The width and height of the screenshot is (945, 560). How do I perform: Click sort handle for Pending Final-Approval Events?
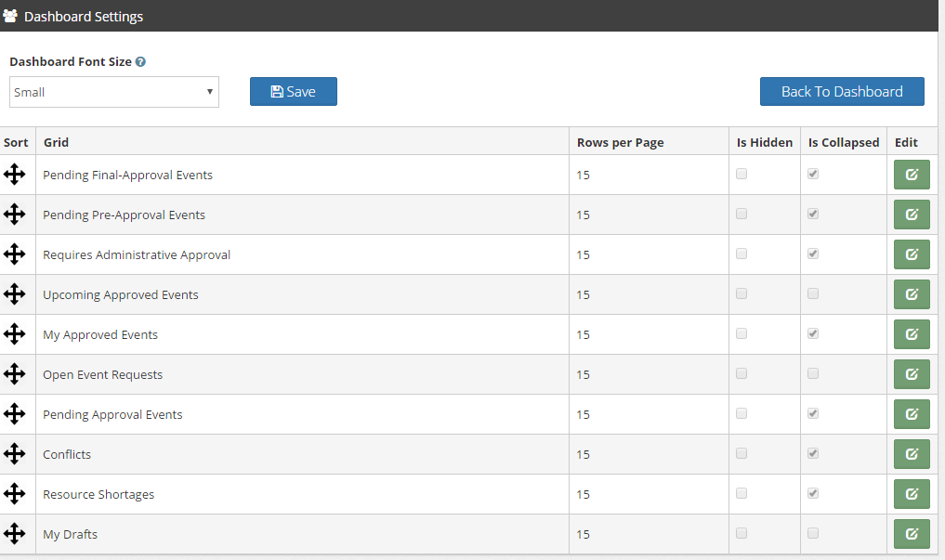click(x=15, y=175)
